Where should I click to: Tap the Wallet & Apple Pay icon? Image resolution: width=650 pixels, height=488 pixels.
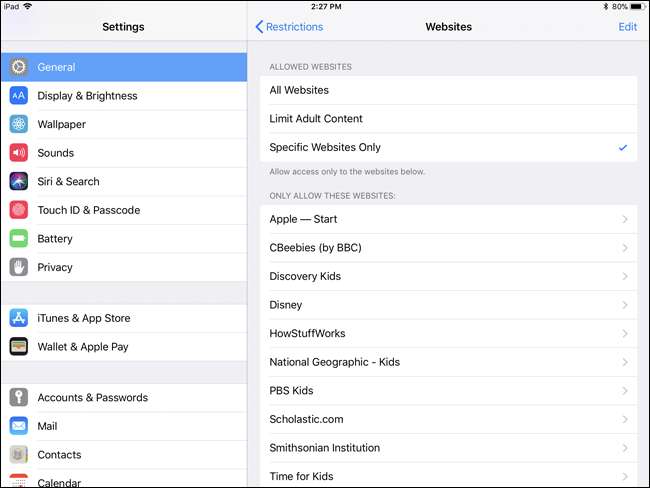(19, 347)
